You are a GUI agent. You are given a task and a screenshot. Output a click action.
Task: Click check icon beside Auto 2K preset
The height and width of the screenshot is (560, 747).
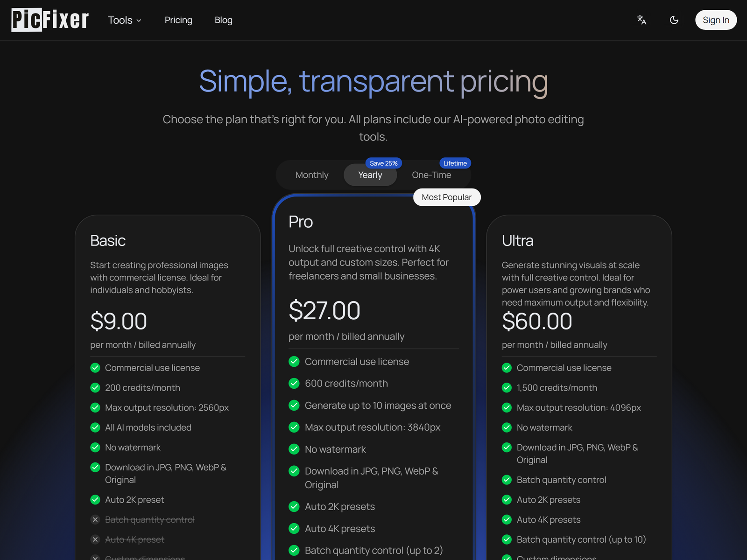tap(95, 500)
